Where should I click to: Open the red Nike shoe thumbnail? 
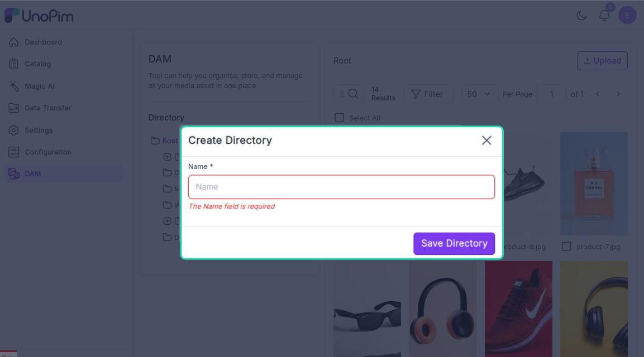click(518, 309)
